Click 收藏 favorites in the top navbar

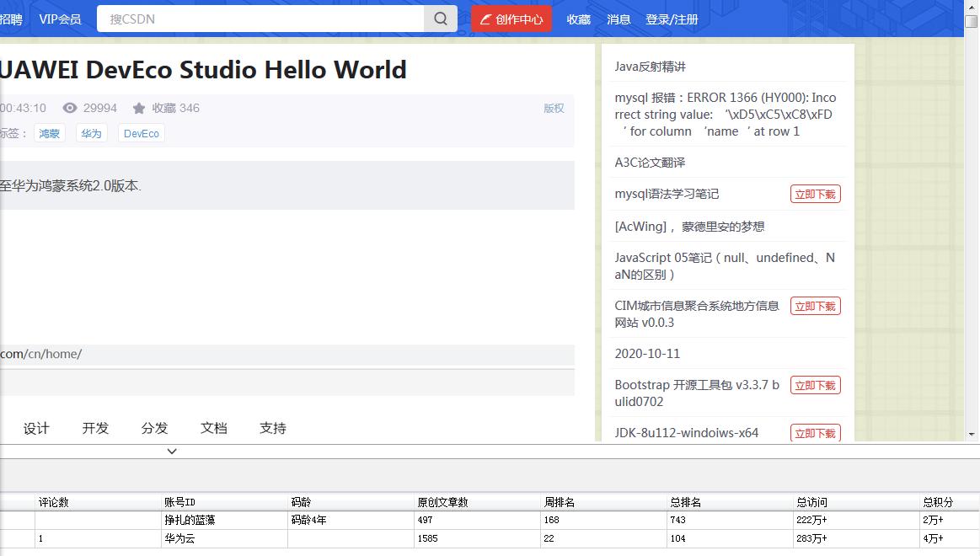point(577,19)
